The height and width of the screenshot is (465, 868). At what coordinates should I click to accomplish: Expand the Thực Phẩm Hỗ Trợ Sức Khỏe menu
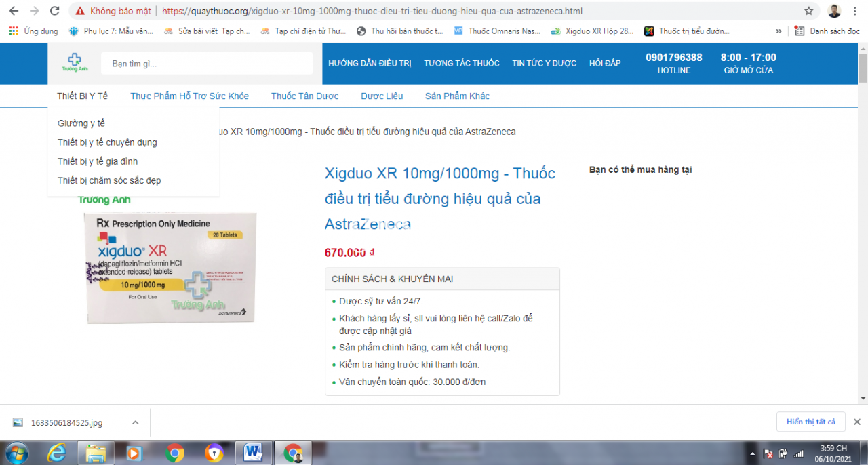(x=189, y=96)
